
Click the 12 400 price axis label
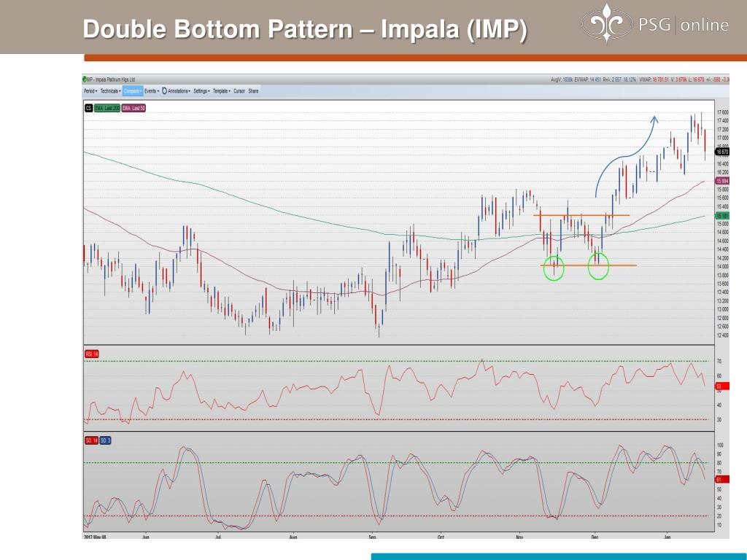pyautogui.click(x=722, y=335)
